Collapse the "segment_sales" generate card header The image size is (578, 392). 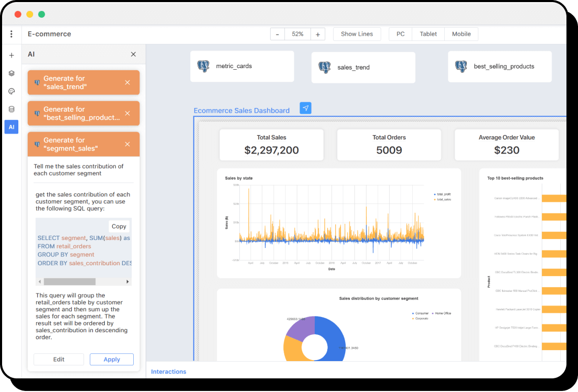79,144
